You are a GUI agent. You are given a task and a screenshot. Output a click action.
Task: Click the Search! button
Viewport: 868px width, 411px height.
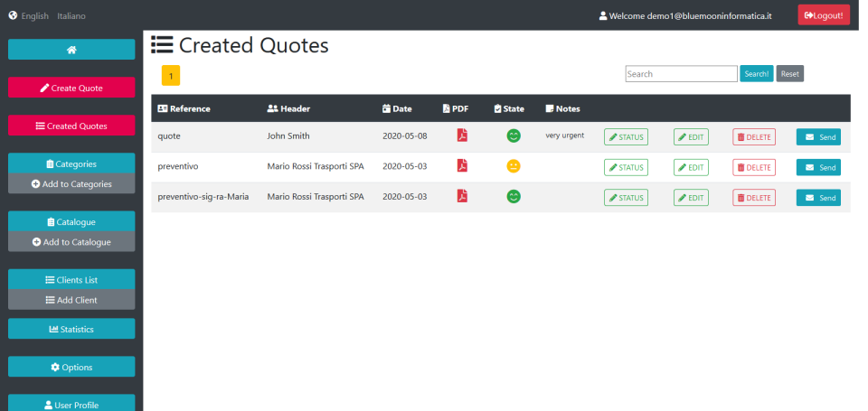[756, 73]
